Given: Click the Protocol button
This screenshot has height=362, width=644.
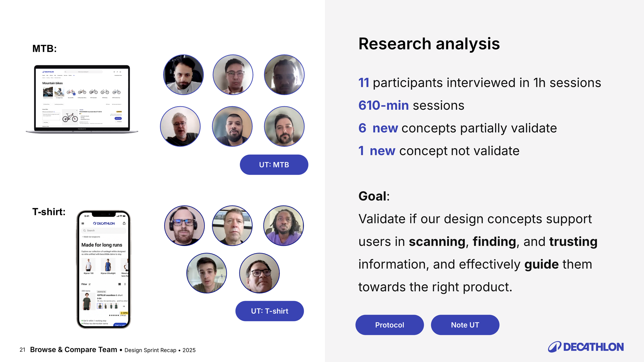Looking at the screenshot, I should point(389,325).
